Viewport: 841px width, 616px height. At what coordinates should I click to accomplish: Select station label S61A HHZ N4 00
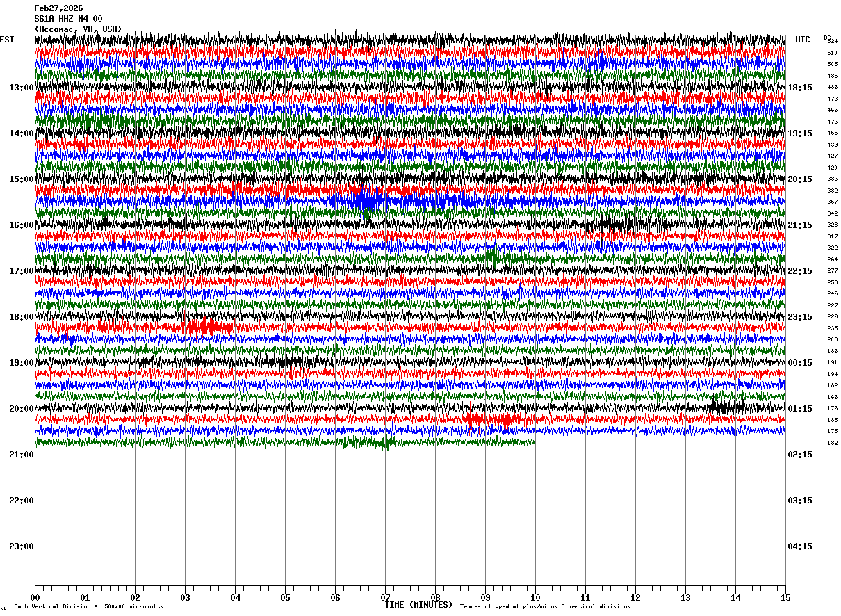click(68, 19)
